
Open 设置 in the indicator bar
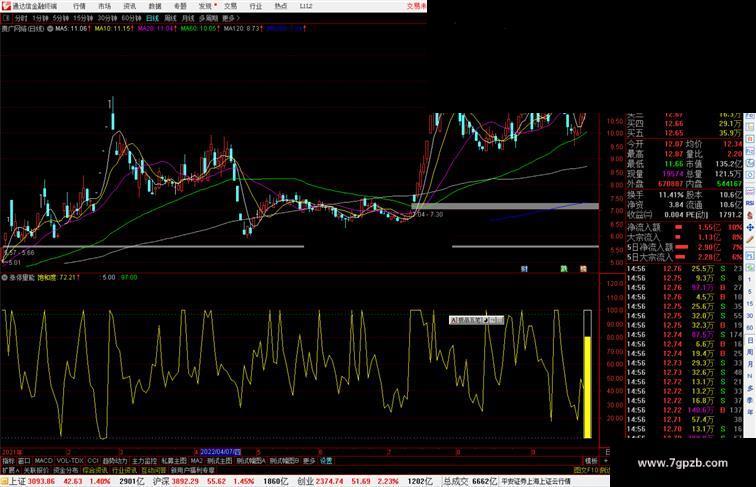click(326, 461)
